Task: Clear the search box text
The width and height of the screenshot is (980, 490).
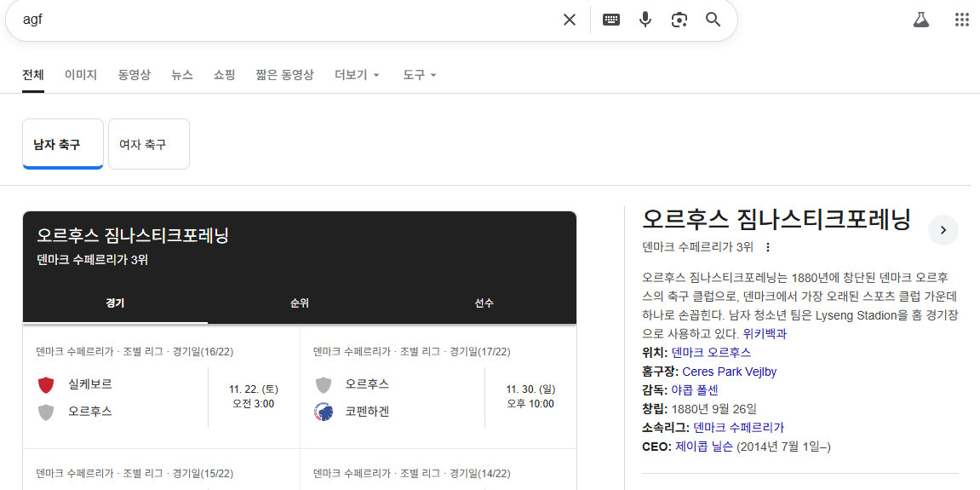Action: tap(570, 20)
